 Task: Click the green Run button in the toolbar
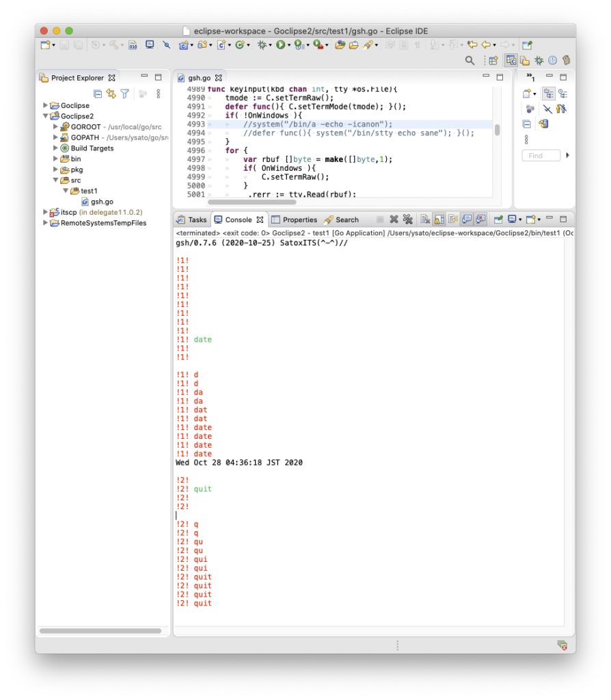coord(280,45)
